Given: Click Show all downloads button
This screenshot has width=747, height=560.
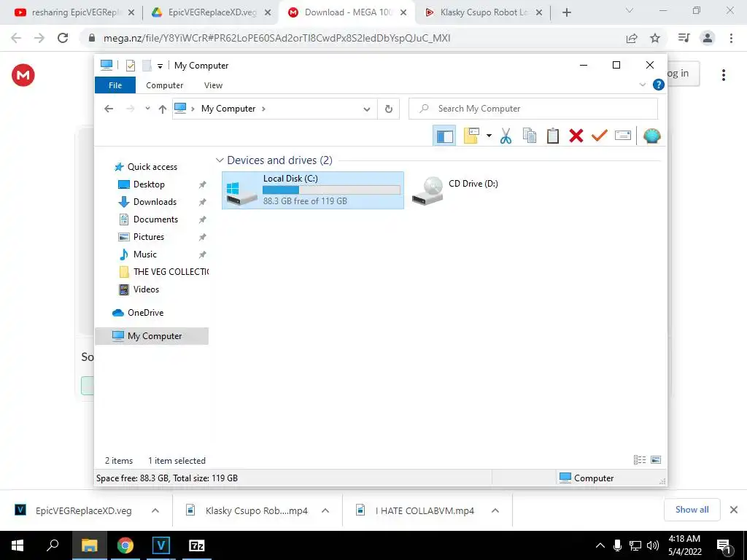Looking at the screenshot, I should click(692, 510).
